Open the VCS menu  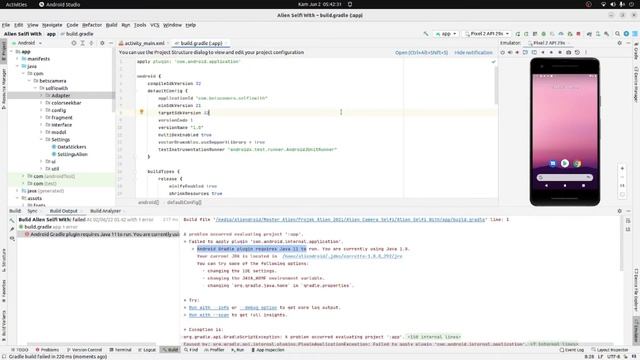pyautogui.click(x=155, y=25)
